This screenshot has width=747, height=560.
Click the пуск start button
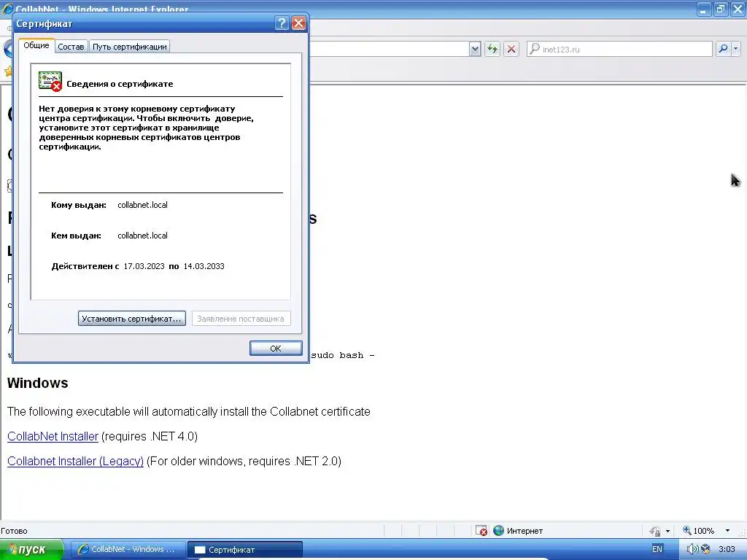[x=31, y=550]
